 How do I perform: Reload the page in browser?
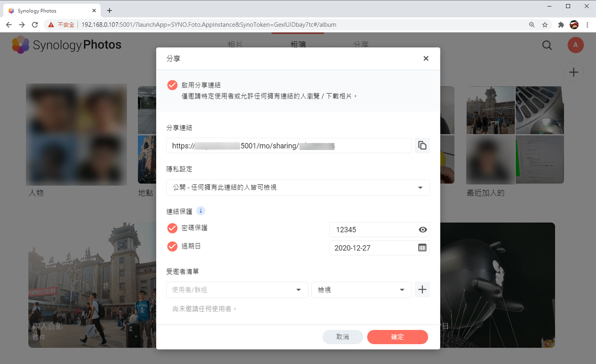[35, 25]
